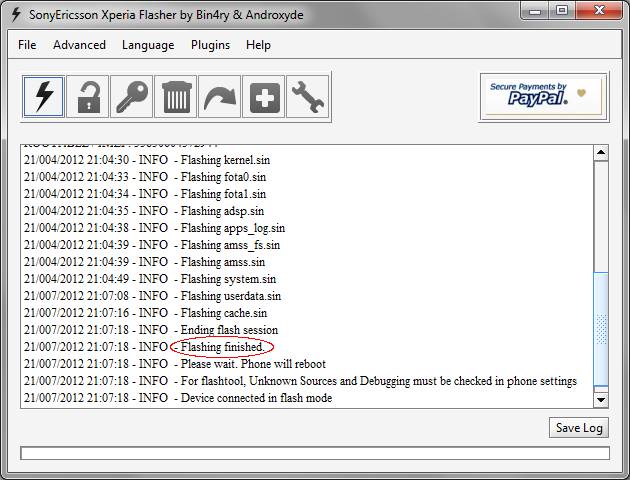This screenshot has width=630, height=480.
Task: Click "Please wait. Phone will reboot" line
Action: coord(175,364)
